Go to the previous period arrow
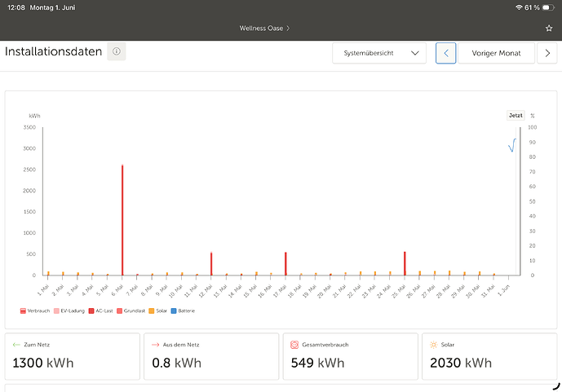Image resolution: width=562 pixels, height=392 pixels. pos(446,53)
